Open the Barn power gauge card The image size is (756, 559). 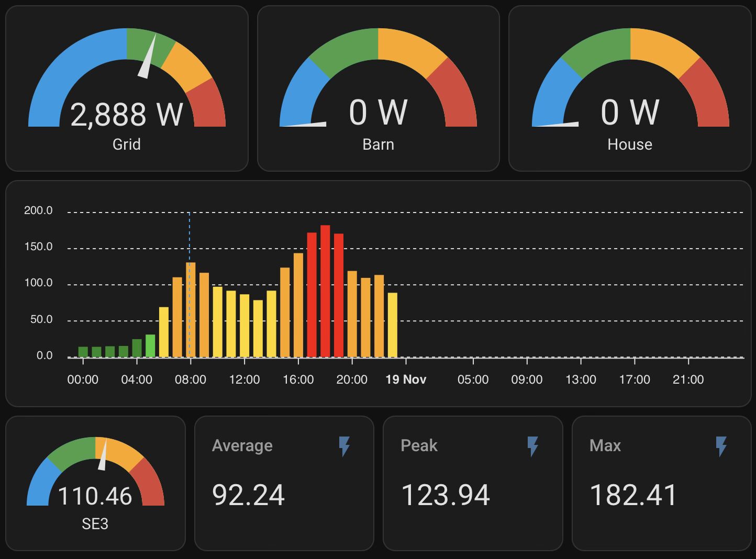378,89
